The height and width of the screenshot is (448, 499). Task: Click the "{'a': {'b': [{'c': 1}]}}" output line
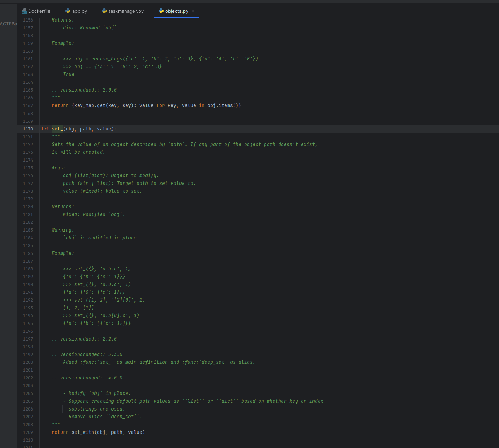[x=97, y=323]
